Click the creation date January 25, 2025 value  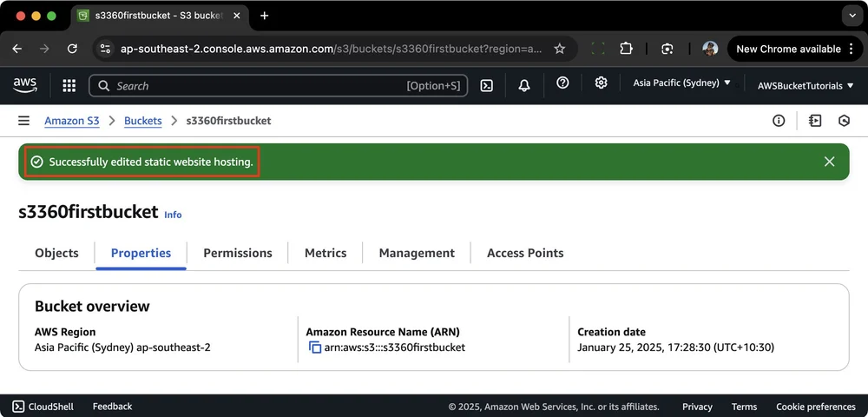point(675,347)
